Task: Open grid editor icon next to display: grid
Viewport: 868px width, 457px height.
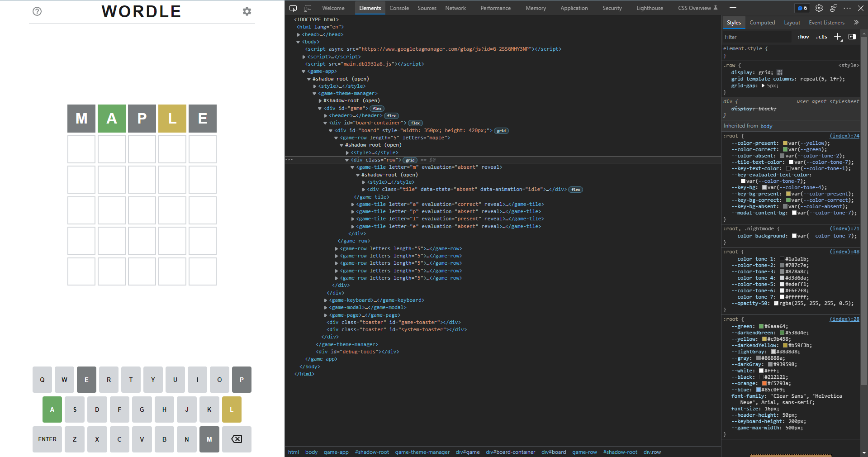Action: [x=780, y=72]
